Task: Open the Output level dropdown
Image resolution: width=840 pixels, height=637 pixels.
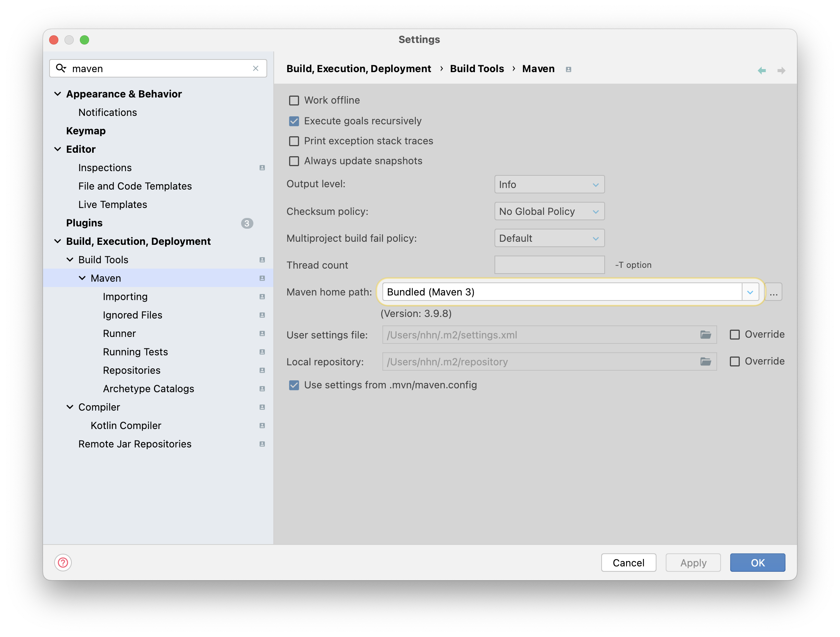Action: (549, 185)
